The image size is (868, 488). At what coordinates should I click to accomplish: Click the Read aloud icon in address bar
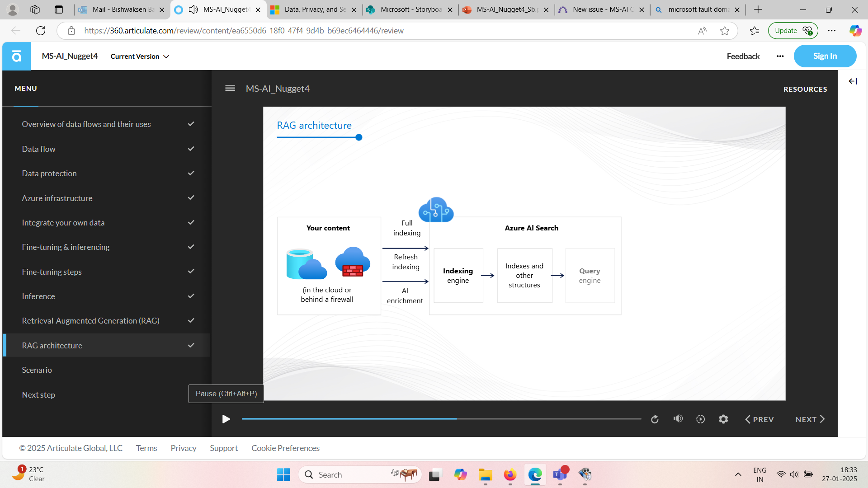pyautogui.click(x=702, y=31)
